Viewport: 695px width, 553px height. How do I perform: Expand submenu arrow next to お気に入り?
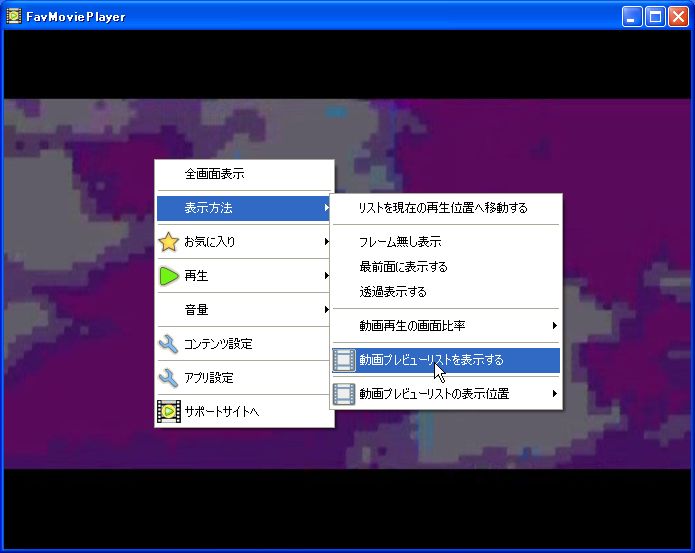click(327, 242)
